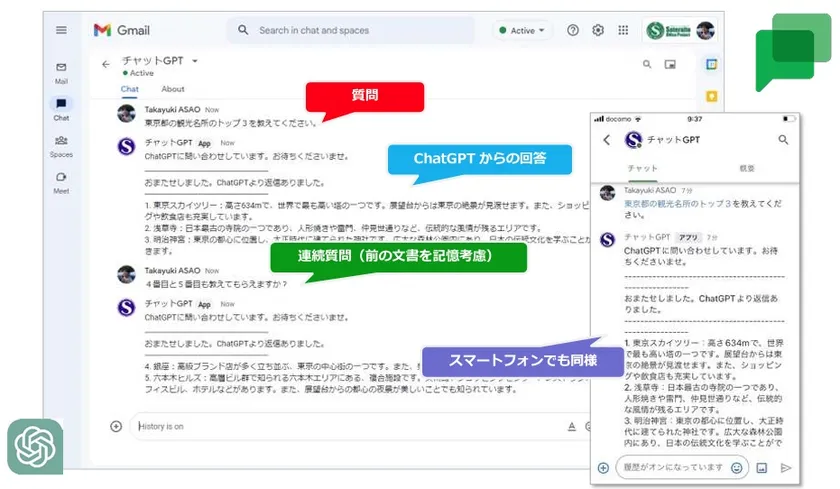Open the Active status dropdown

click(x=522, y=31)
